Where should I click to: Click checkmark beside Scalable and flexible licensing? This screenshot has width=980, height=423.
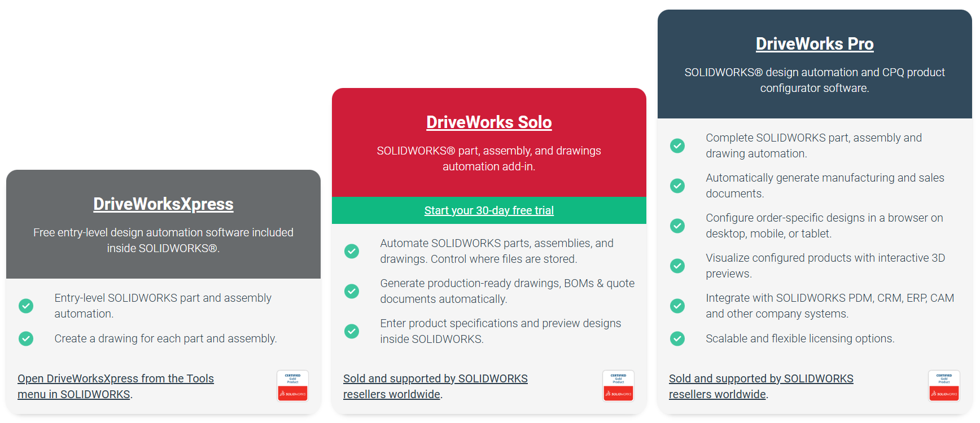[677, 338]
